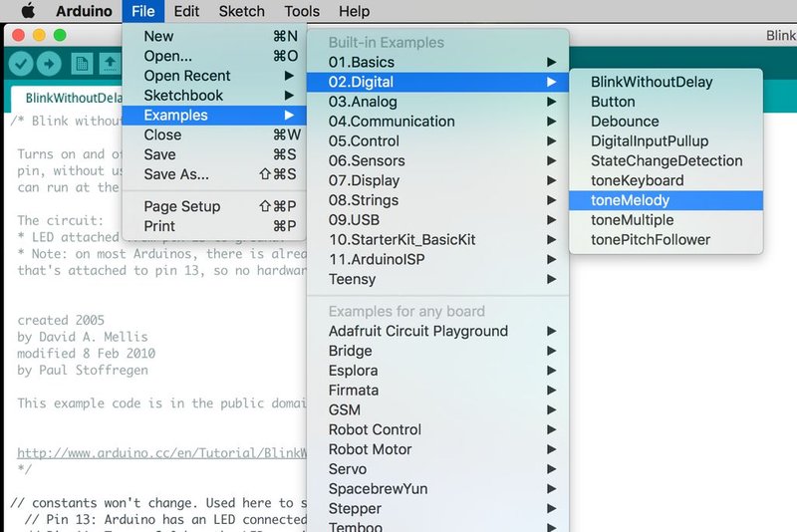
Task: Open the toneMelody example
Action: 665,200
